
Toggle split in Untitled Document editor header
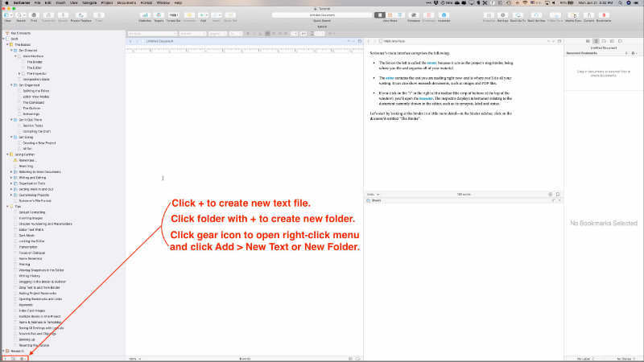click(x=360, y=42)
